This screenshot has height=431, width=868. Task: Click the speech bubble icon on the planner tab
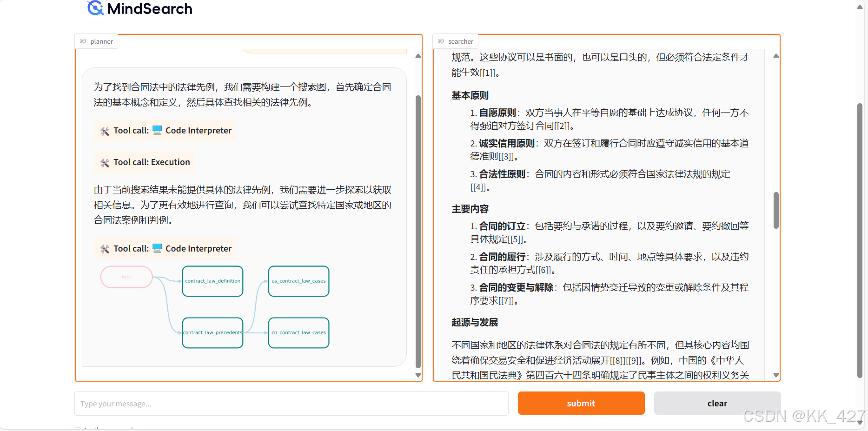click(83, 41)
